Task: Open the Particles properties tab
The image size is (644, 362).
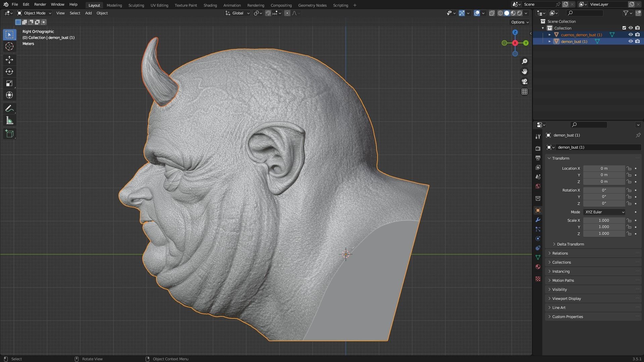Action: [538, 229]
